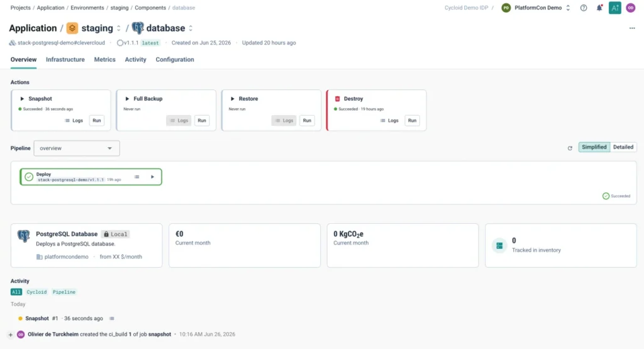Click the 0 KgCO2e carbon card
644x349 pixels.
pyautogui.click(x=402, y=245)
